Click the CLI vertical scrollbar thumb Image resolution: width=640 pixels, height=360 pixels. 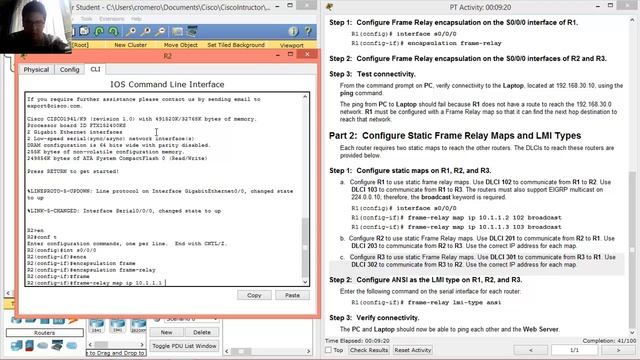[x=305, y=247]
